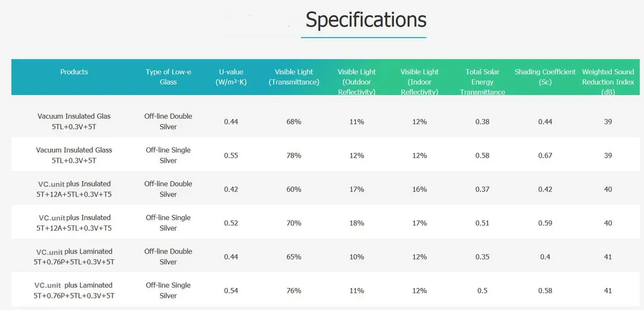644x310 pixels.
Task: Select the Products column header
Action: [x=74, y=72]
